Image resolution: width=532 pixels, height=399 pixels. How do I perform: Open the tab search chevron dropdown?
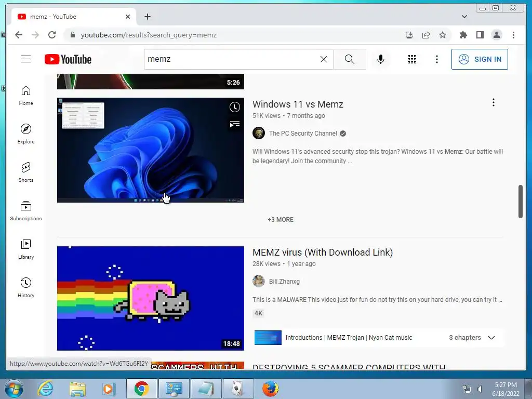click(x=464, y=17)
